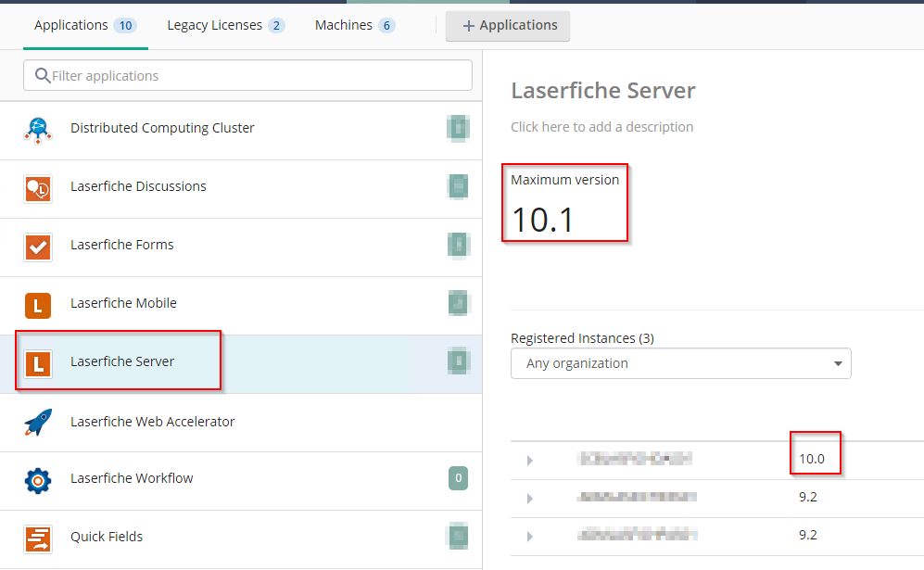Switch to the Applications tab
The height and width of the screenshot is (570, 924).
click(85, 25)
